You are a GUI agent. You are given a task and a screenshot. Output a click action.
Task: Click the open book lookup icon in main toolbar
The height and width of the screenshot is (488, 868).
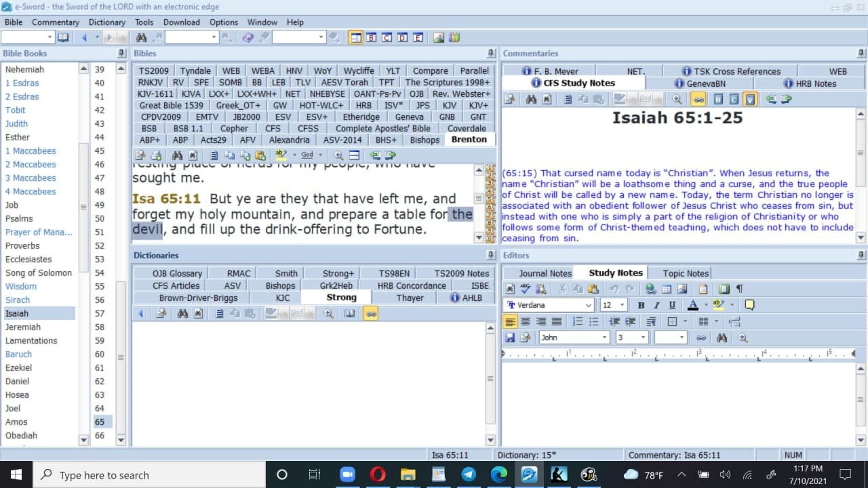click(63, 38)
